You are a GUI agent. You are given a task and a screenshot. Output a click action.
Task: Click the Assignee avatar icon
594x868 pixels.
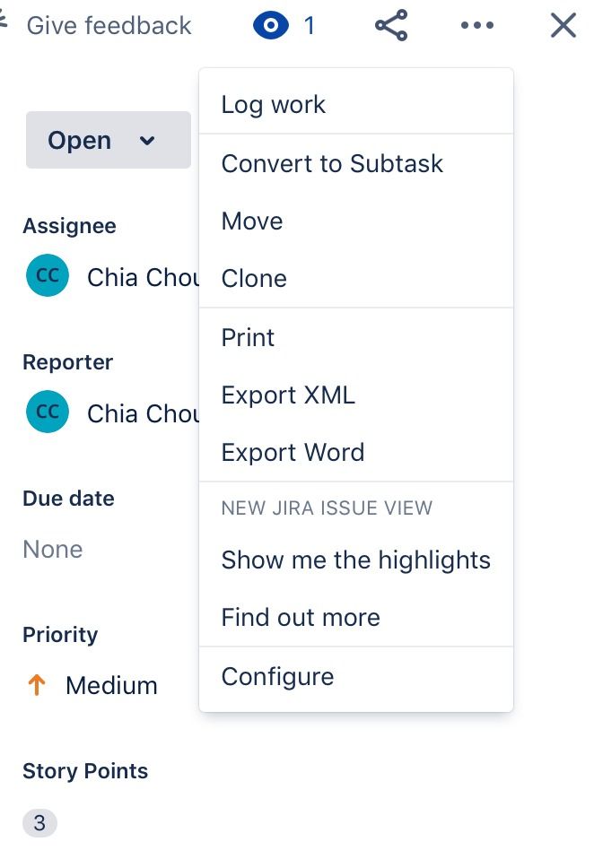coord(48,276)
